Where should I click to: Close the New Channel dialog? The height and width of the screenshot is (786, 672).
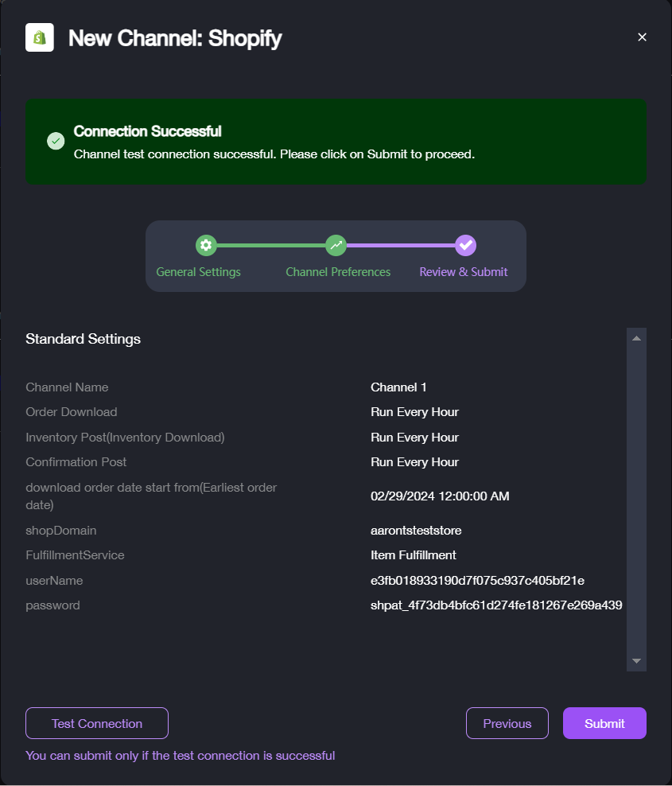(642, 37)
